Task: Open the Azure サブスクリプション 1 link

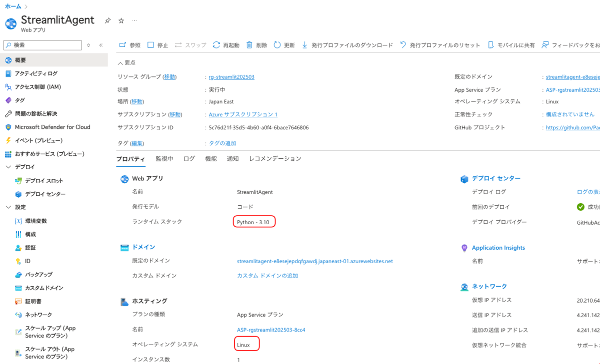Action: [x=243, y=114]
